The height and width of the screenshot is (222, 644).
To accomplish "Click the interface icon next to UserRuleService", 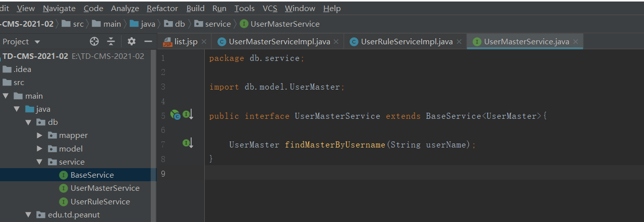I will (63, 201).
